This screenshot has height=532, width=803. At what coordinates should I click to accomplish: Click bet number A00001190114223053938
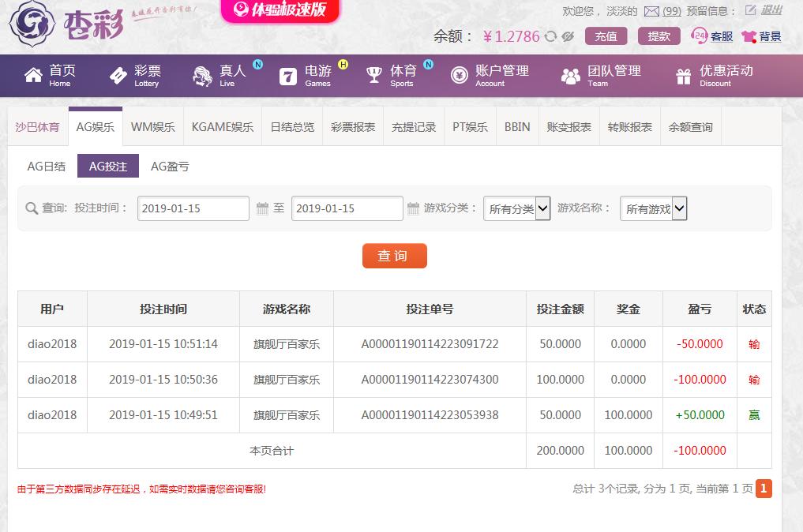430,414
